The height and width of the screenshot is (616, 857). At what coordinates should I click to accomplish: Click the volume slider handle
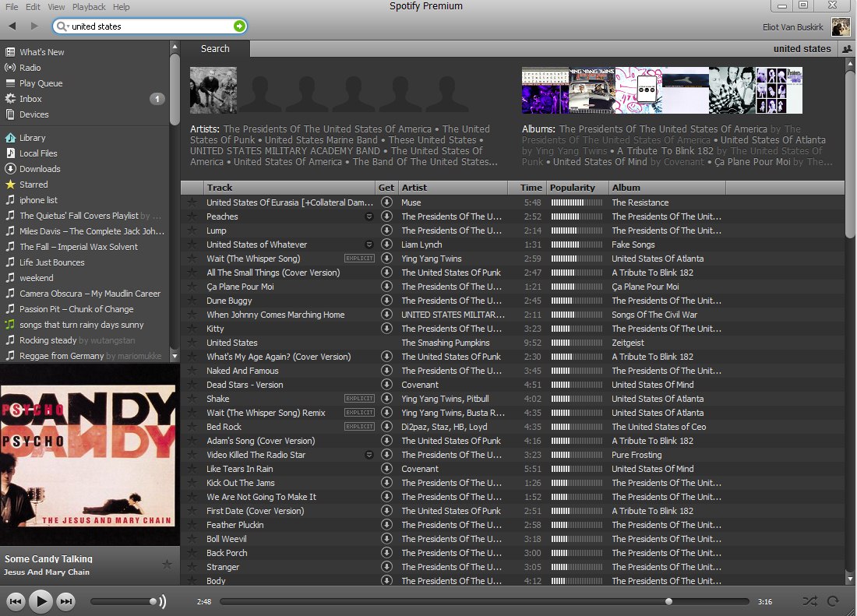[153, 601]
